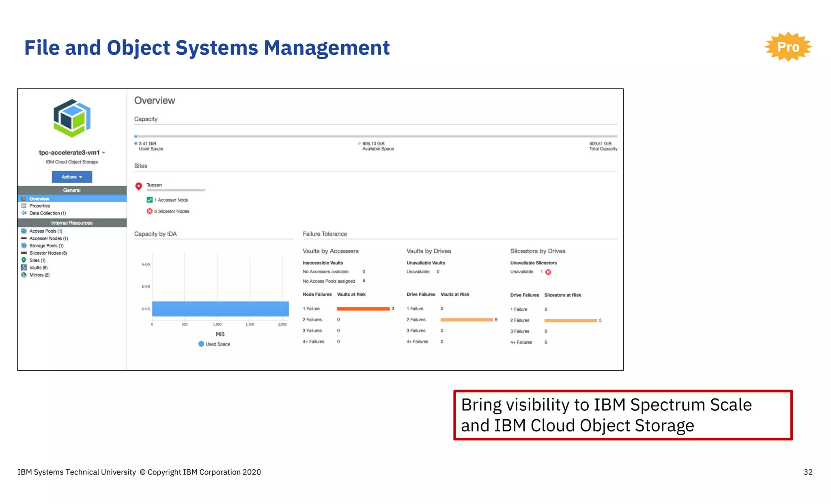Click the No Access Pools assigned value 6
Viewport: 831px width, 504px height.
[x=364, y=281]
